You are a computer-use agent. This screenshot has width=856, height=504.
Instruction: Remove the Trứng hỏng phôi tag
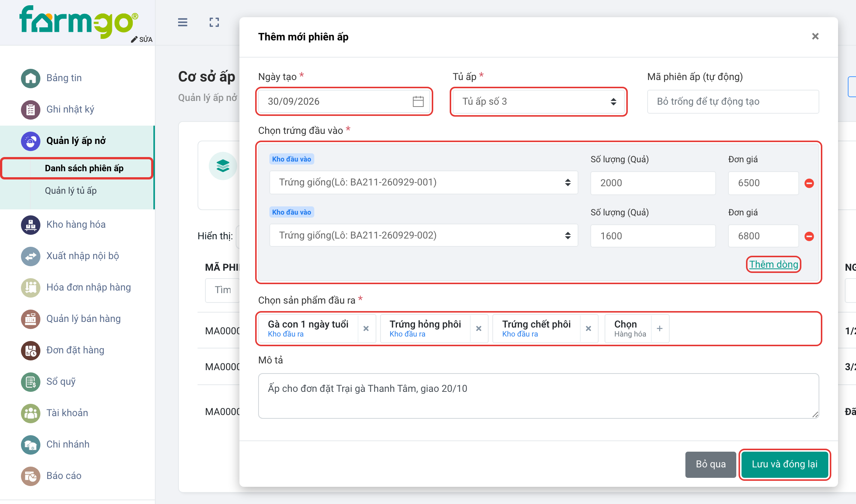click(479, 328)
